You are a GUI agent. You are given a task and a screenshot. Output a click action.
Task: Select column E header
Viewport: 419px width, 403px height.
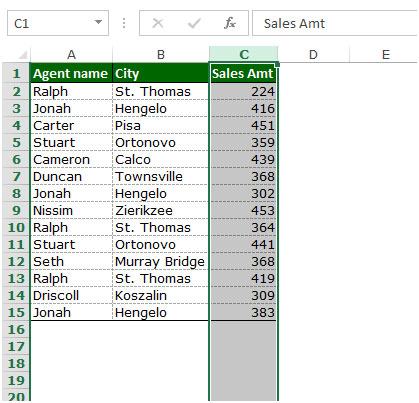[x=386, y=54]
